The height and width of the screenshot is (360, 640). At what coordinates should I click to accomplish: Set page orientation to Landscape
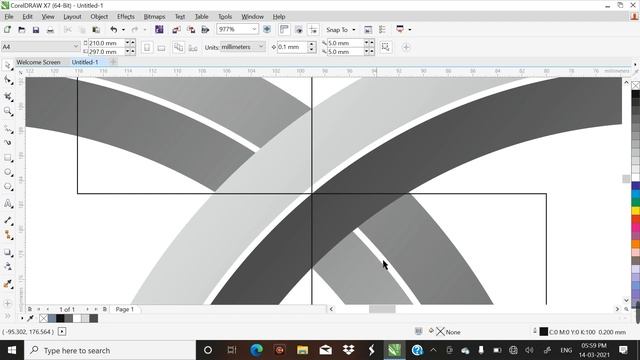(162, 47)
